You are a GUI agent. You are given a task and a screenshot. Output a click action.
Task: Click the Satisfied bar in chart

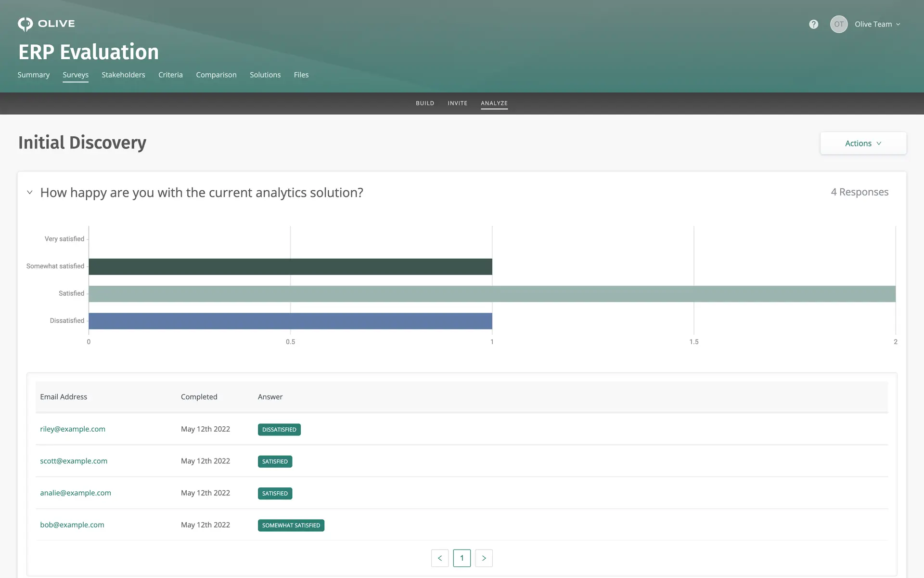pos(492,294)
